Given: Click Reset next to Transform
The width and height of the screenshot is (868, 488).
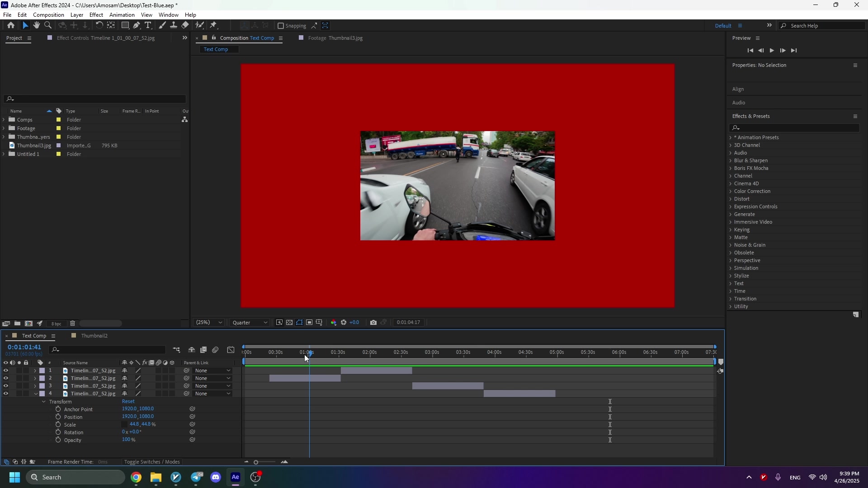Looking at the screenshot, I should click(128, 402).
